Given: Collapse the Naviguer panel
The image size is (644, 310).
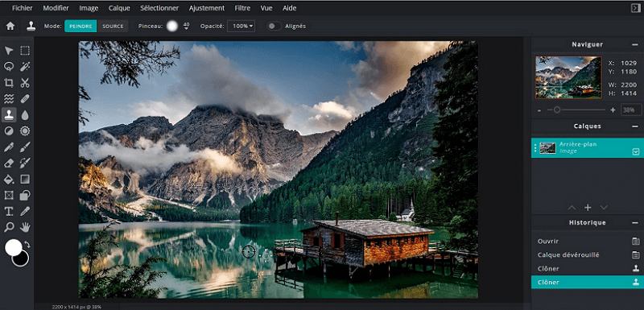Looking at the screenshot, I should [x=635, y=44].
